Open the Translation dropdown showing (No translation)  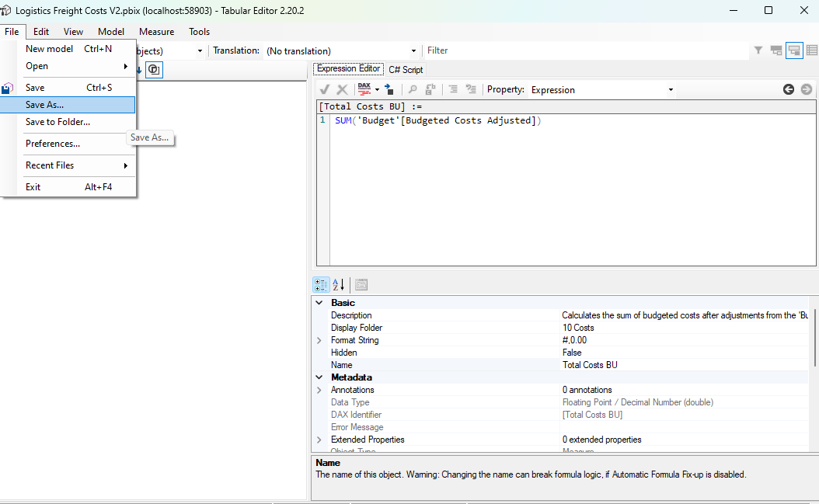342,50
